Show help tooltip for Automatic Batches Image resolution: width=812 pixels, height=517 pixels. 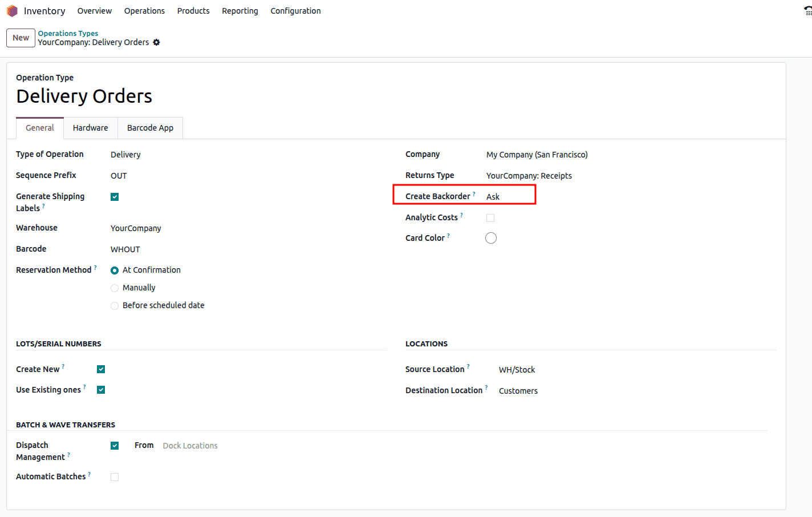(90, 474)
